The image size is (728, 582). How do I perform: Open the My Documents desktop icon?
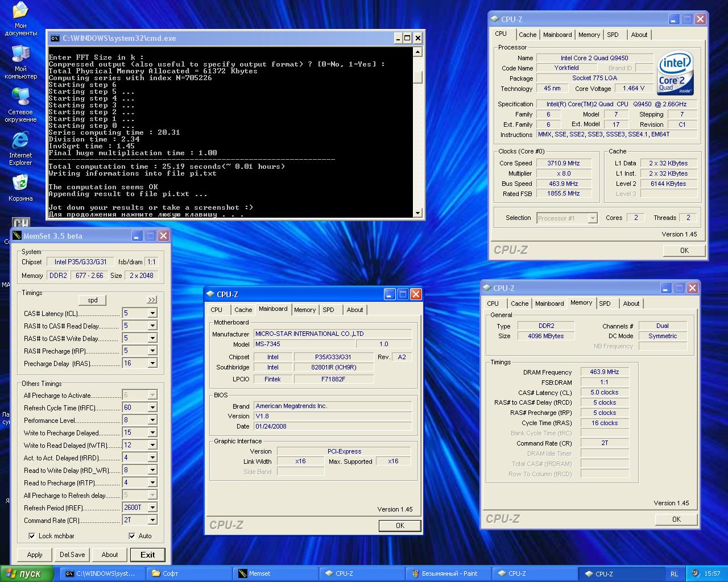pyautogui.click(x=20, y=19)
